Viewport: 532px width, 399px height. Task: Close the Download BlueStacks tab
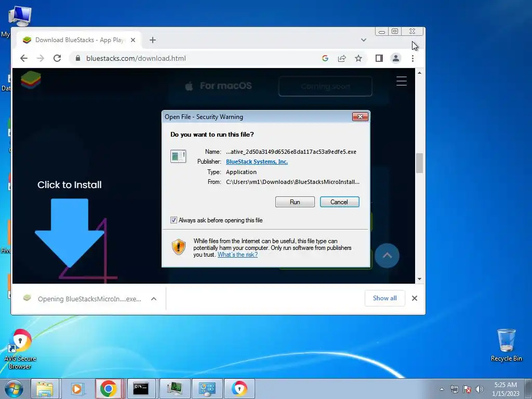click(x=133, y=40)
